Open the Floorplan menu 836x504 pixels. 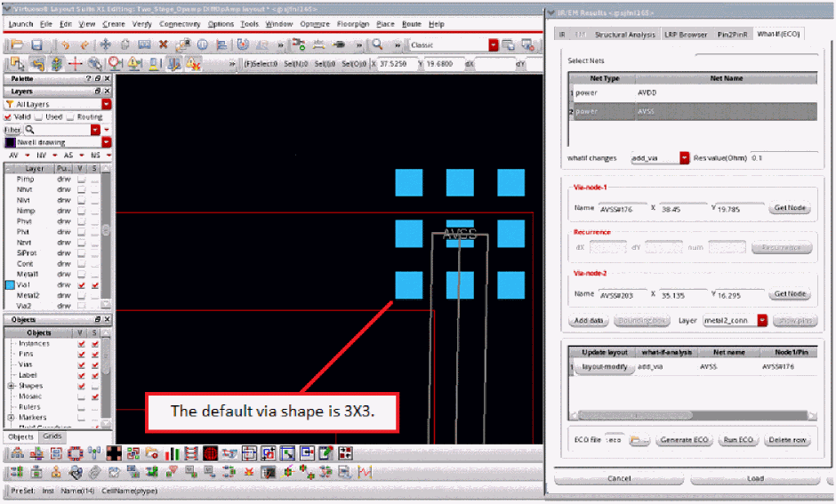tap(353, 24)
